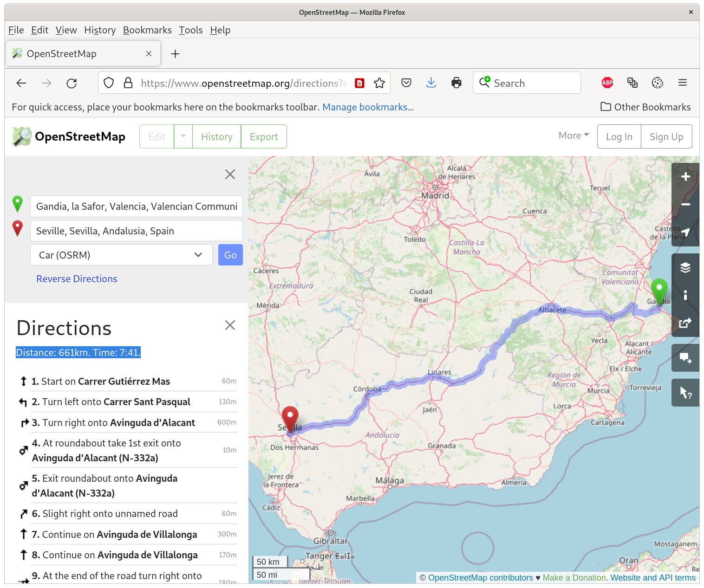Zoom out on the map
Viewport: 704px width, 588px height.
point(685,205)
